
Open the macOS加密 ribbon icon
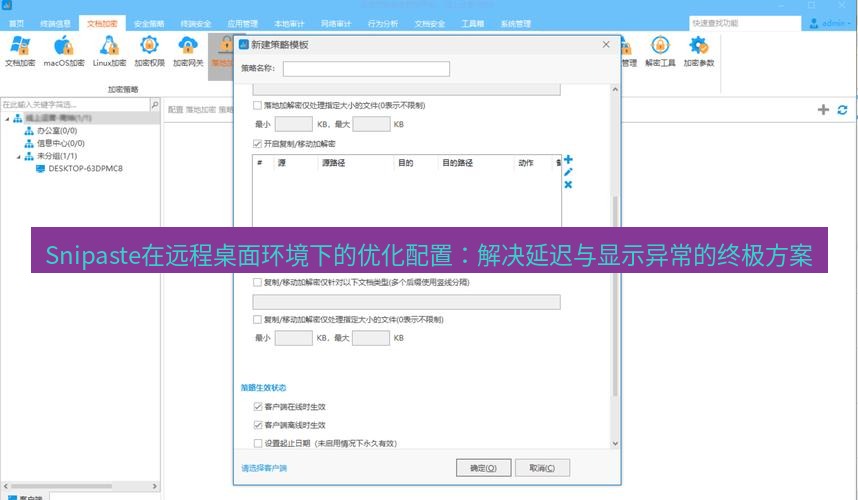click(64, 51)
